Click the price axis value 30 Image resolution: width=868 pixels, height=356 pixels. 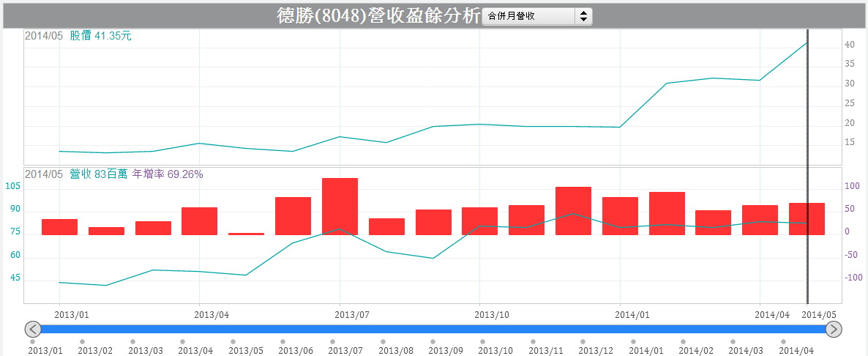click(849, 84)
